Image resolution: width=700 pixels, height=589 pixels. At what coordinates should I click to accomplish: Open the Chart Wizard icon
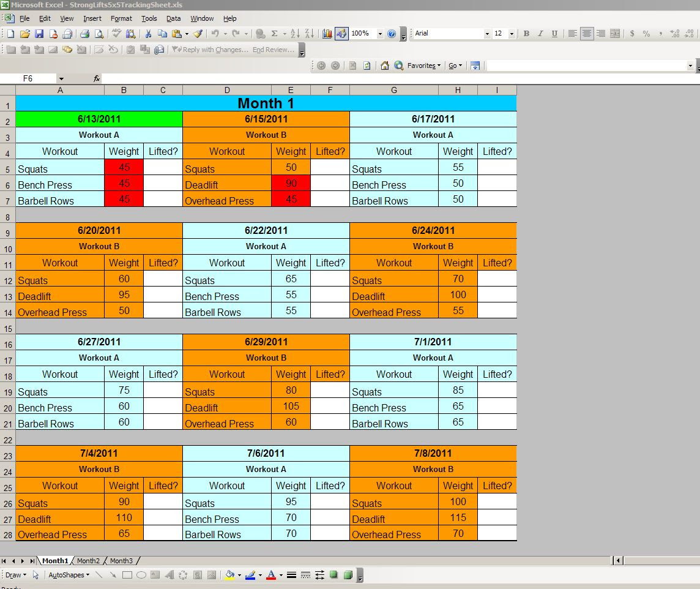(327, 34)
